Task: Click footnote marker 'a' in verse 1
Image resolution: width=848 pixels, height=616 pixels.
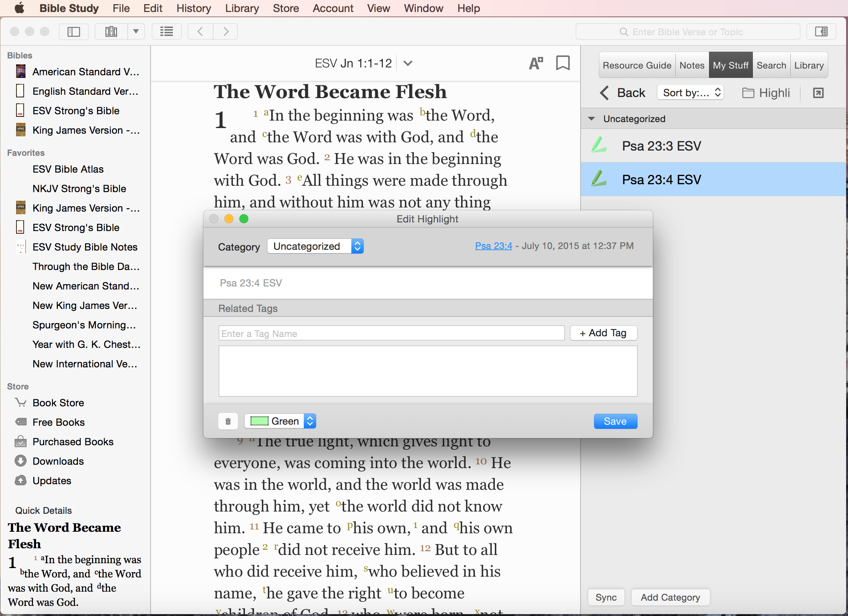Action: (266, 112)
